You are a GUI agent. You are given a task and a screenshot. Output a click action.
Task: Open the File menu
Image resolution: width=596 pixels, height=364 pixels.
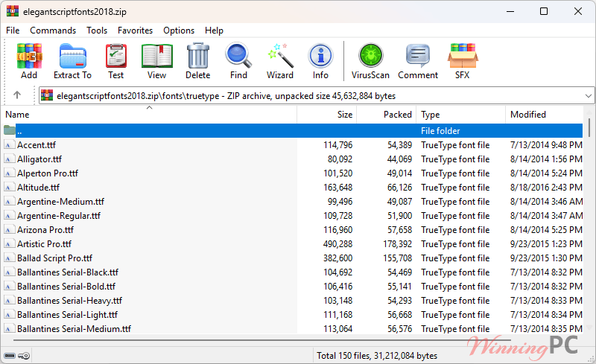(13, 31)
